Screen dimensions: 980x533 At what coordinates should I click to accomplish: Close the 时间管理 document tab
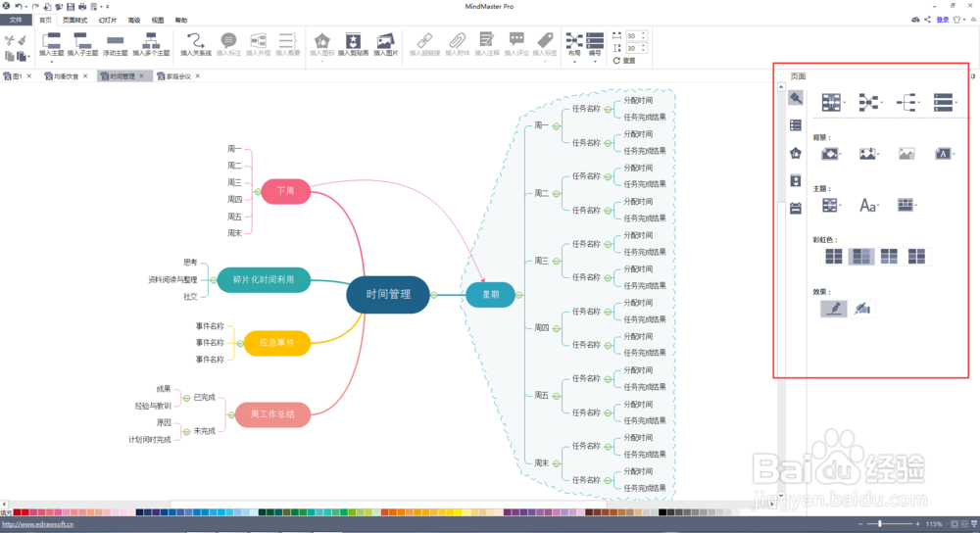pyautogui.click(x=142, y=76)
